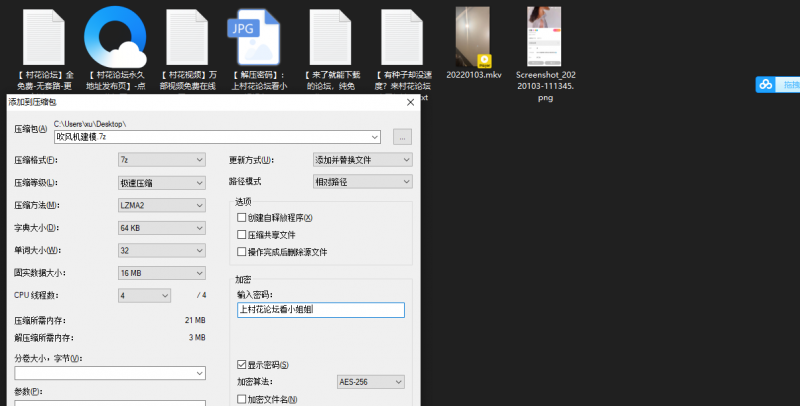The height and width of the screenshot is (406, 800).
Task: Check 操作完成后删除源文件 option
Action: pos(242,252)
